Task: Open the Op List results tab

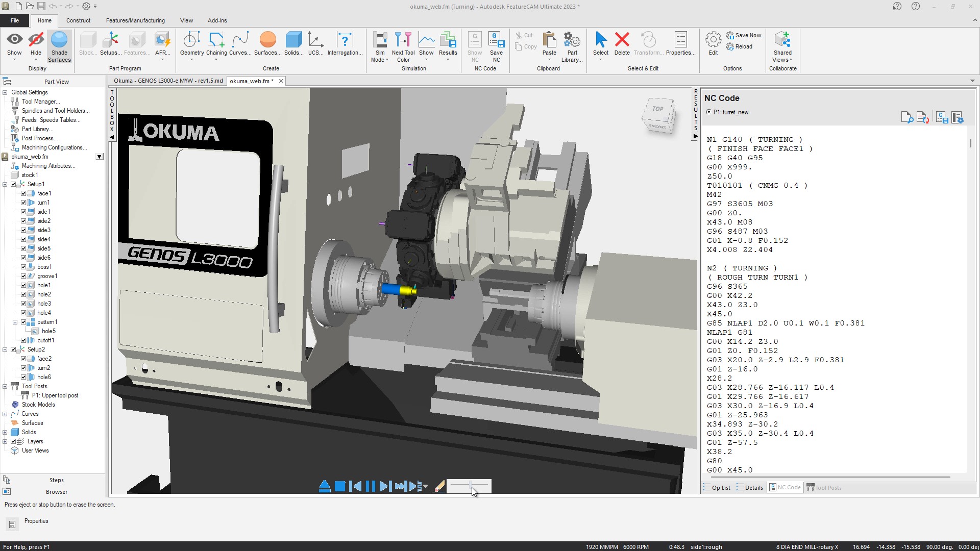Action: pos(717,488)
